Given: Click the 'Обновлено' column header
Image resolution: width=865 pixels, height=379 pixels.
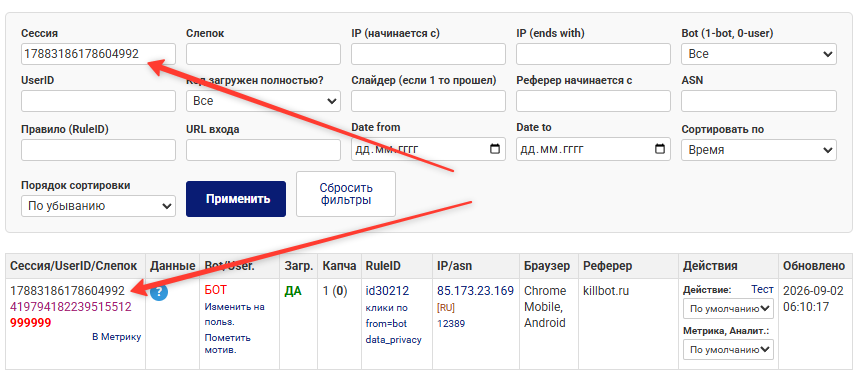Looking at the screenshot, I should coord(814,266).
